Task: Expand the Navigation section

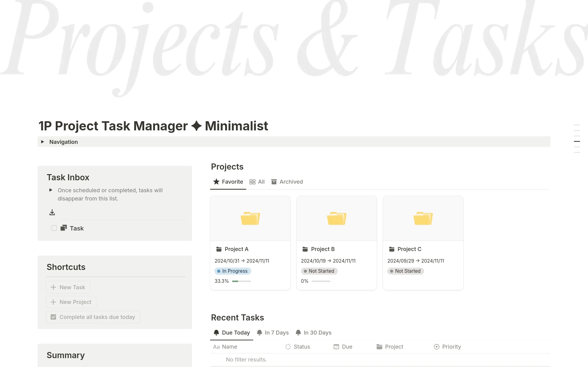Action: (43, 142)
